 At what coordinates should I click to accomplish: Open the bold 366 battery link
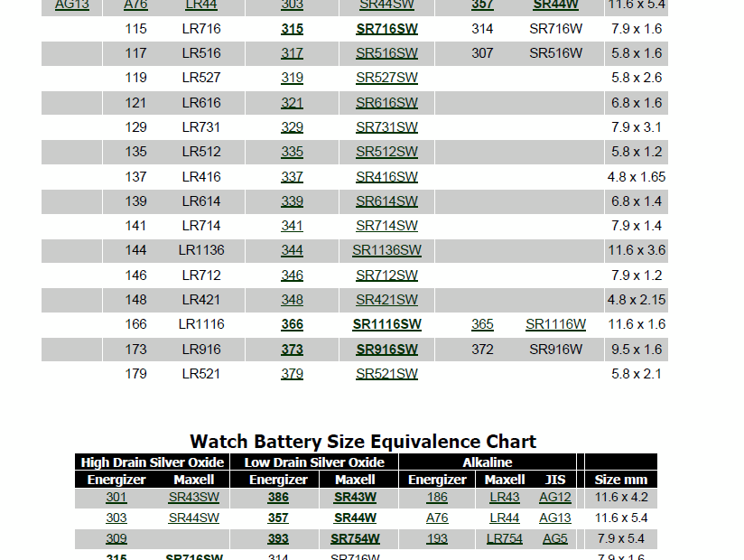[x=292, y=324]
